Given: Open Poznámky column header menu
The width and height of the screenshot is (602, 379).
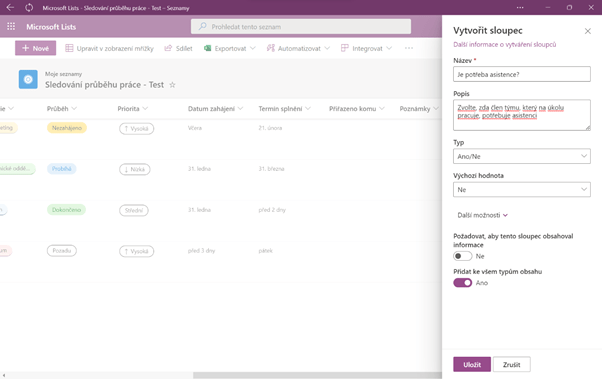Looking at the screenshot, I should [x=419, y=109].
